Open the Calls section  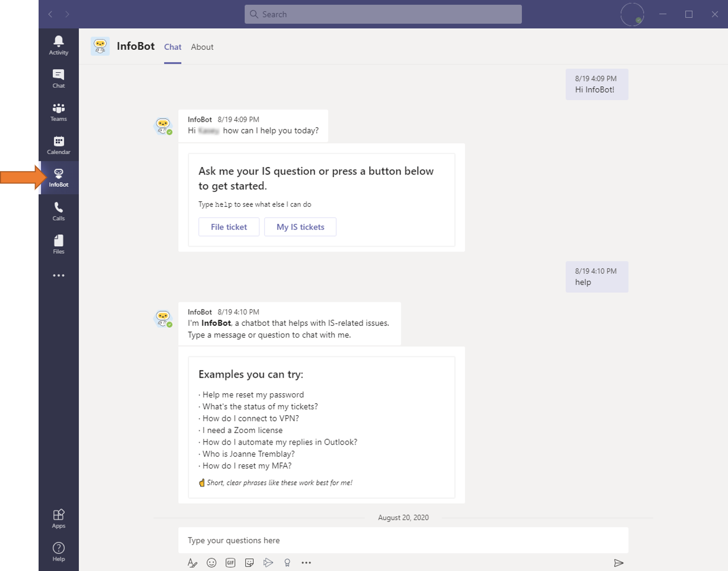[58, 211]
